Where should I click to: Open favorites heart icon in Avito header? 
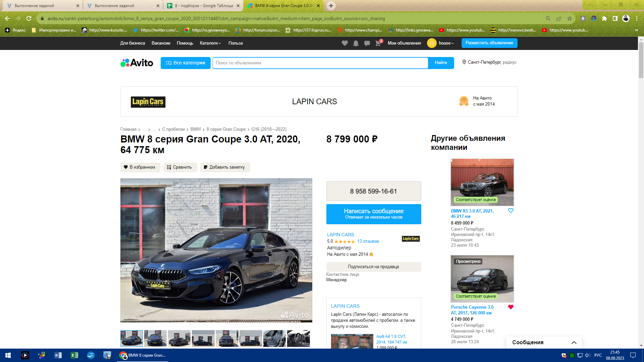[x=344, y=43]
